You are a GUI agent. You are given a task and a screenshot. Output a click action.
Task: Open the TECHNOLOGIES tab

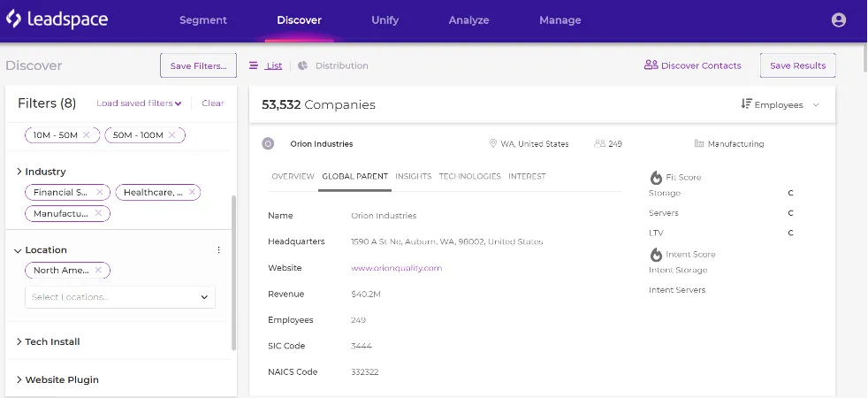pos(470,176)
